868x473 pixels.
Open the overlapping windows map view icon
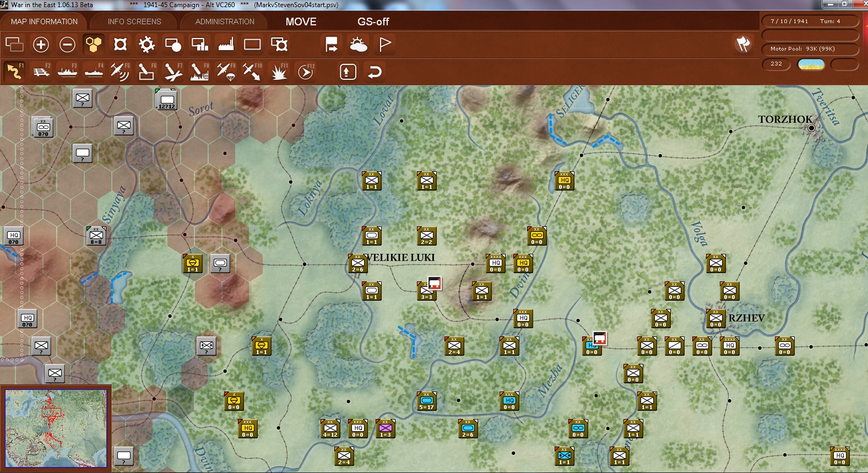(x=14, y=44)
